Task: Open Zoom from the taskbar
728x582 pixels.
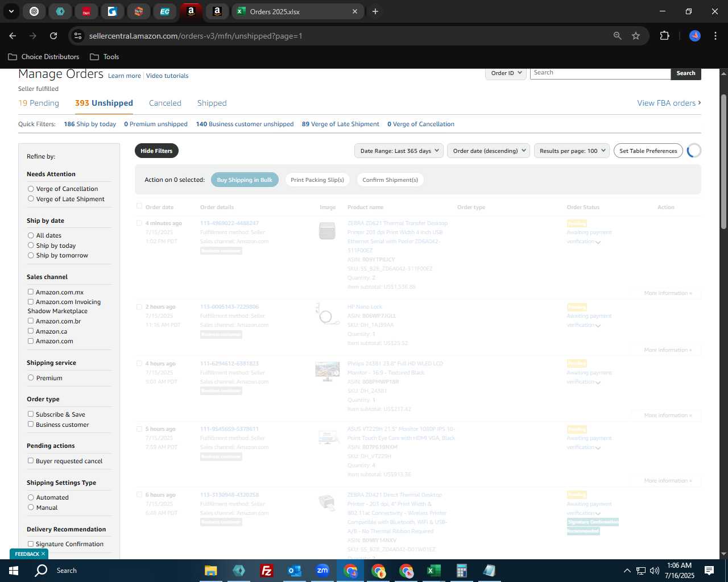Action: coord(322,571)
